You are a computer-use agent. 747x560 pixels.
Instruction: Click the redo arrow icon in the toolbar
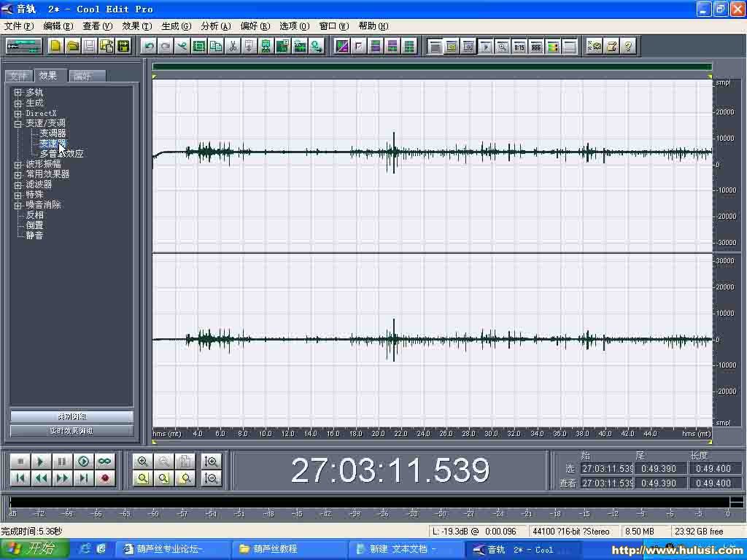[x=166, y=46]
